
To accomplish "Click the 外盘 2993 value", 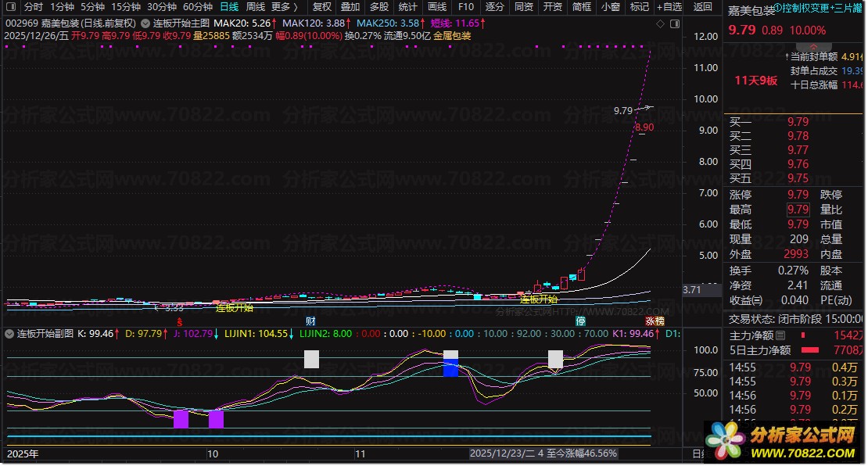I will (x=796, y=254).
